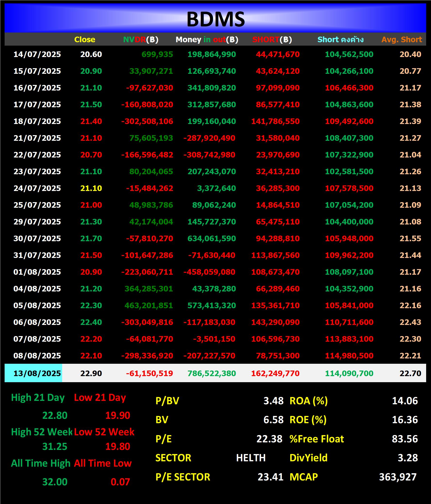
Task: Click the P/BV value 3.48
Action: click(x=274, y=401)
